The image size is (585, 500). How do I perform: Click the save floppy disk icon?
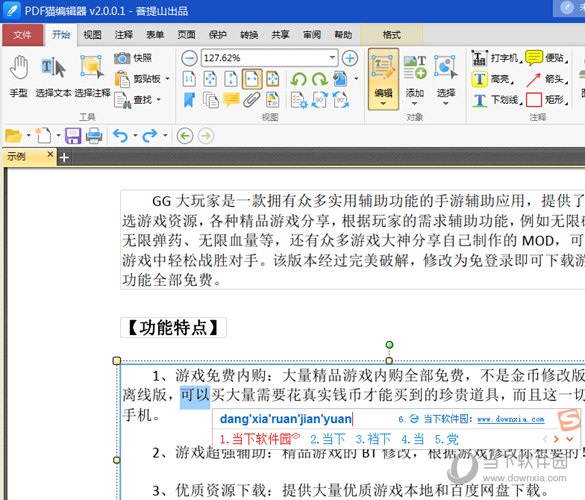click(x=73, y=136)
